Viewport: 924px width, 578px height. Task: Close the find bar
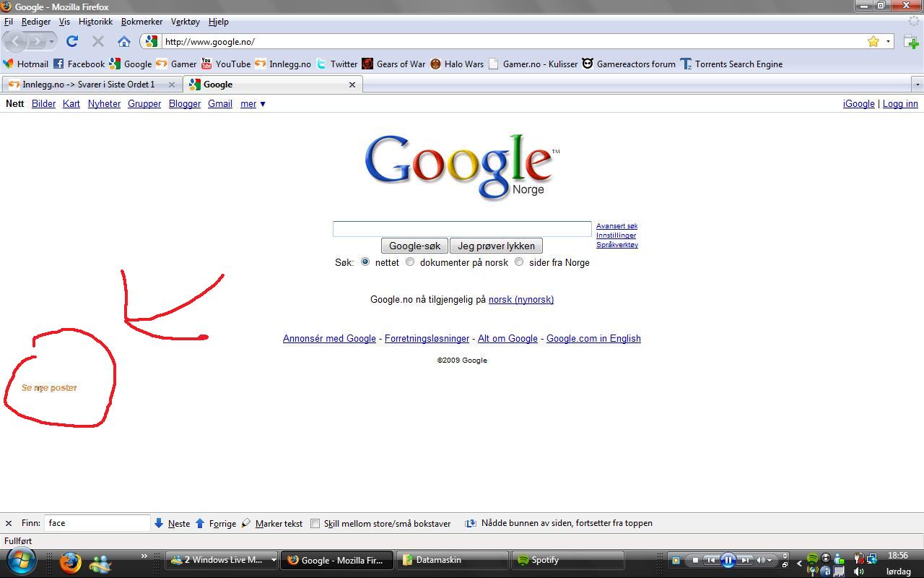tap(9, 523)
